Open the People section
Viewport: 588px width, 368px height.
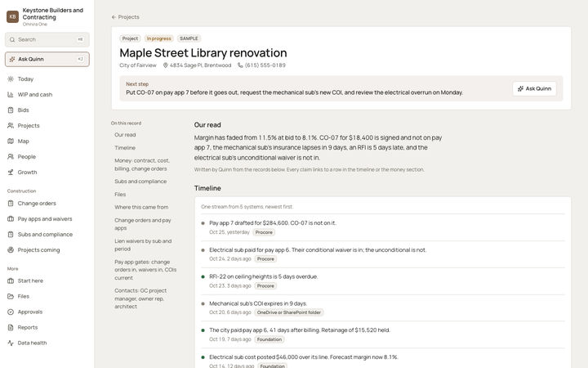coord(47,156)
